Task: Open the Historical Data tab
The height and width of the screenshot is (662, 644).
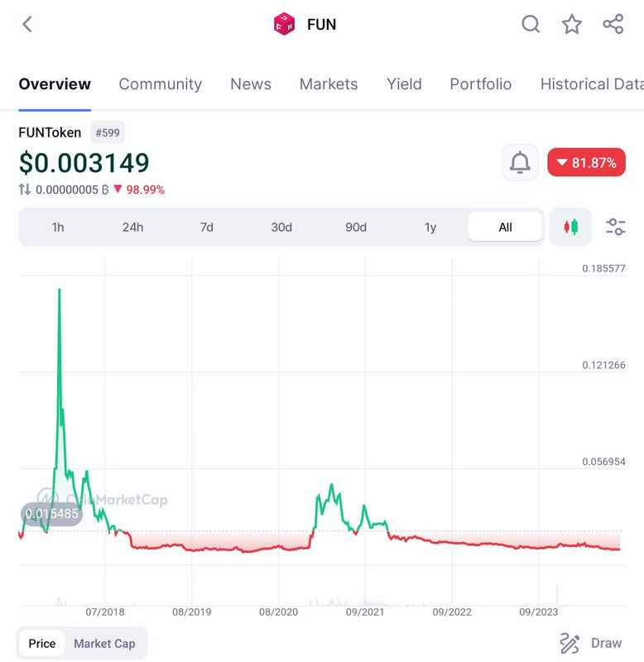Action: coord(592,84)
